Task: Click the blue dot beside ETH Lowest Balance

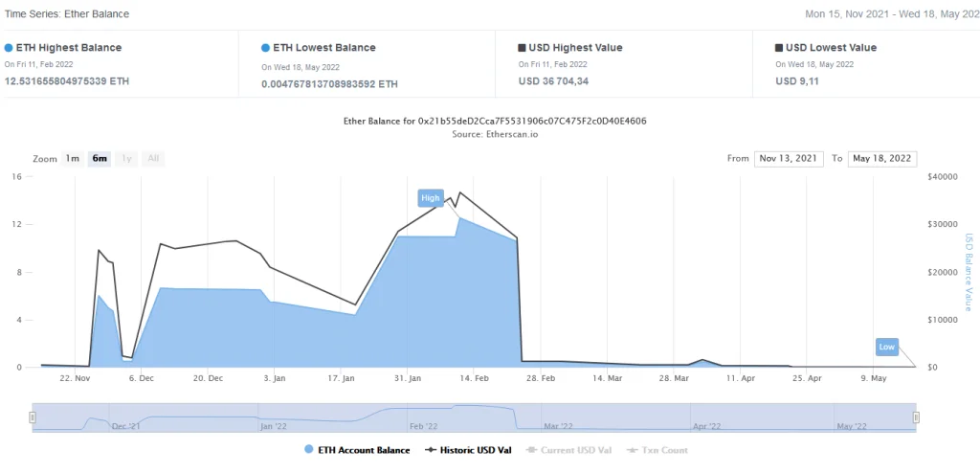Action: [x=266, y=48]
